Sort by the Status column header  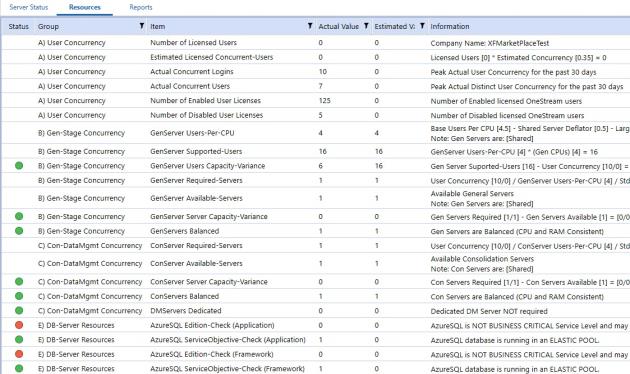(x=18, y=27)
